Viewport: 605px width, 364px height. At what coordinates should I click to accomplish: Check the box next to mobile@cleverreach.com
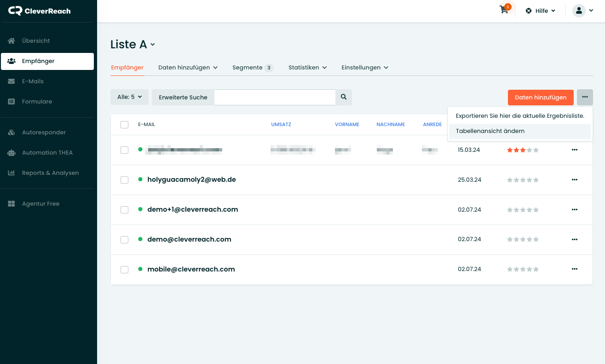coord(124,270)
